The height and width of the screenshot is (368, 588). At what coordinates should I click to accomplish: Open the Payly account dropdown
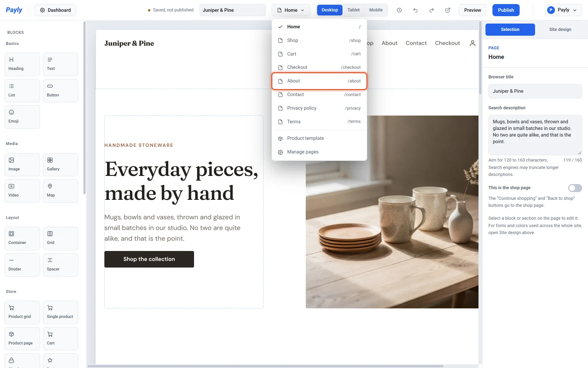tap(563, 10)
